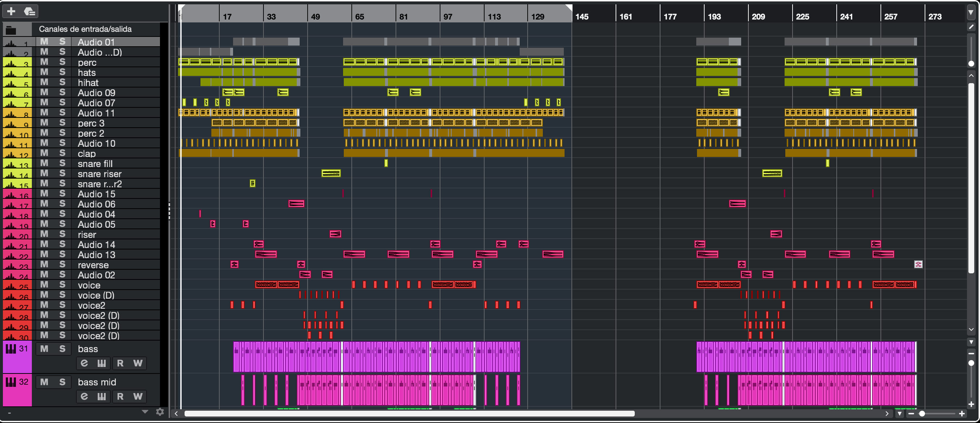Select the snare fill track name

(95, 164)
